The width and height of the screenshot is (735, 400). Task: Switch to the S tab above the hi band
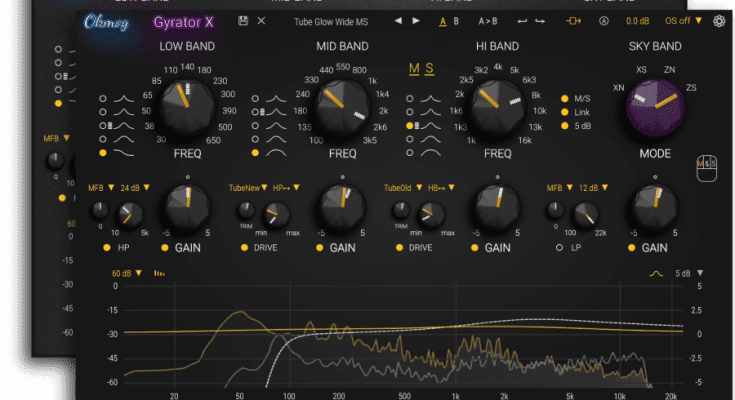[x=430, y=69]
